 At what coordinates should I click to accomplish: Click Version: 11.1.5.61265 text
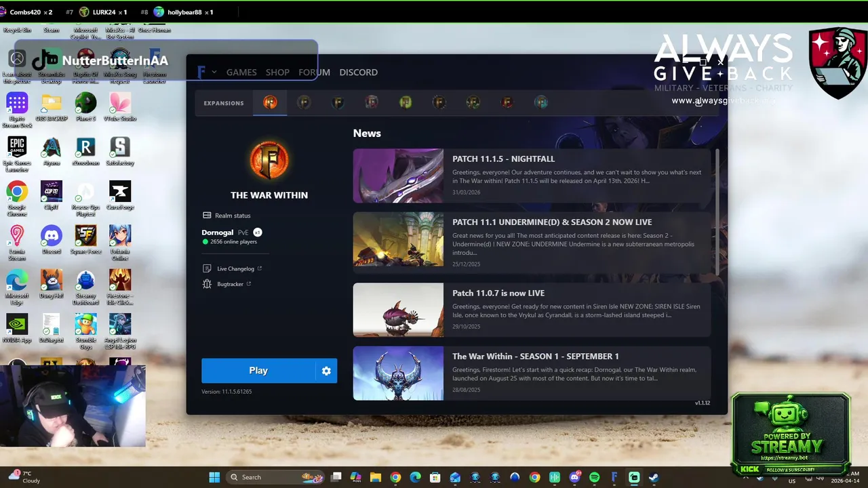pyautogui.click(x=226, y=392)
